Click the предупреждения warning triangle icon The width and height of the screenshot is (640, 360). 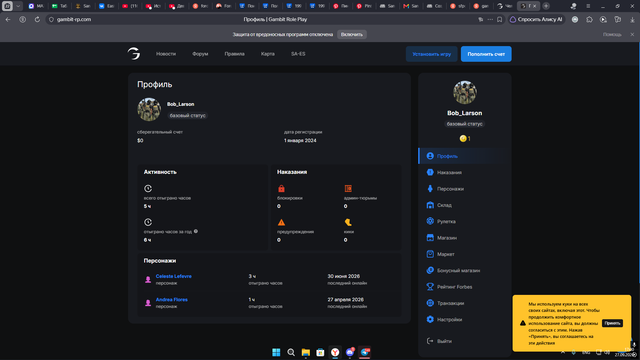[x=281, y=222]
